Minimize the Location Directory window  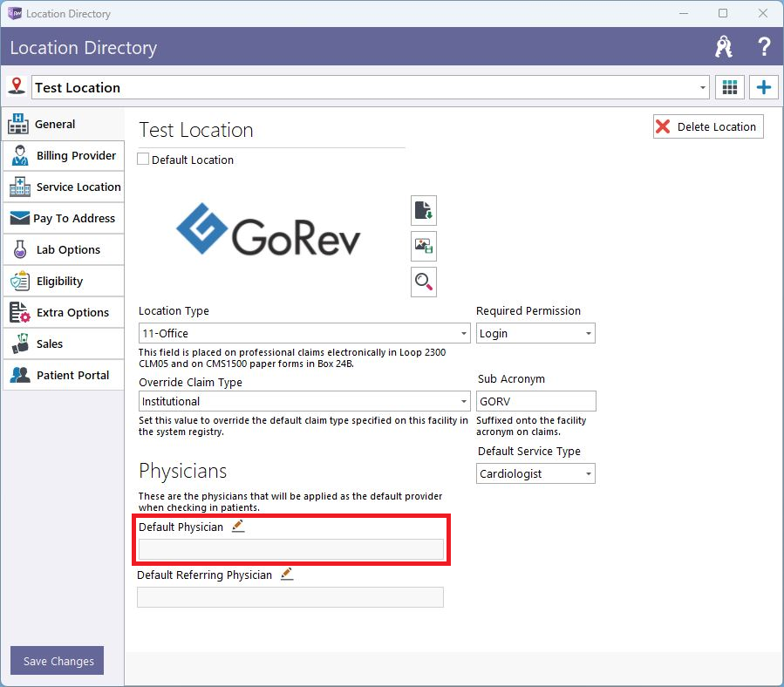click(684, 13)
